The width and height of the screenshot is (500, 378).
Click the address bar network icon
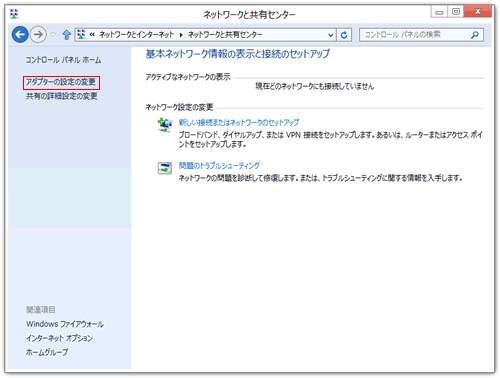point(81,34)
